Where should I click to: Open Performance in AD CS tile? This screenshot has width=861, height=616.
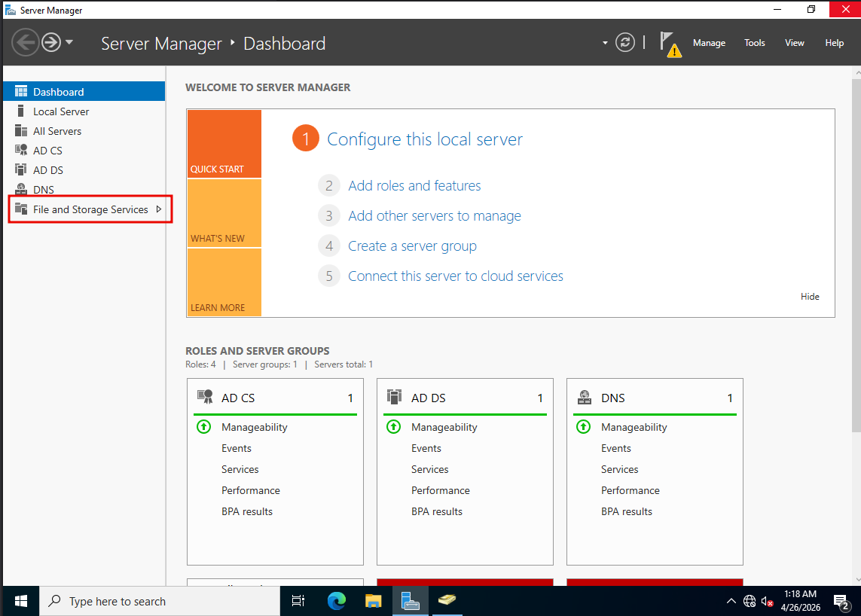pos(250,490)
